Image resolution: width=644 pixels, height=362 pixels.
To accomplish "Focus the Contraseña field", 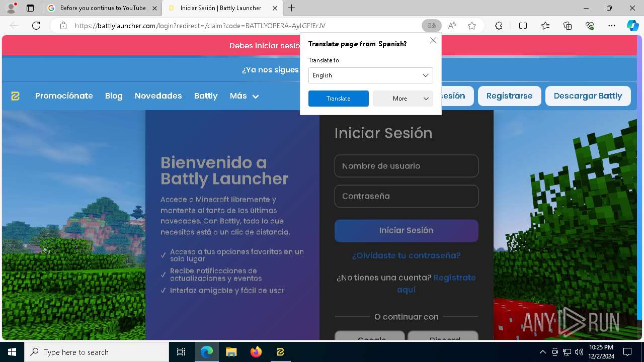I will (x=407, y=196).
